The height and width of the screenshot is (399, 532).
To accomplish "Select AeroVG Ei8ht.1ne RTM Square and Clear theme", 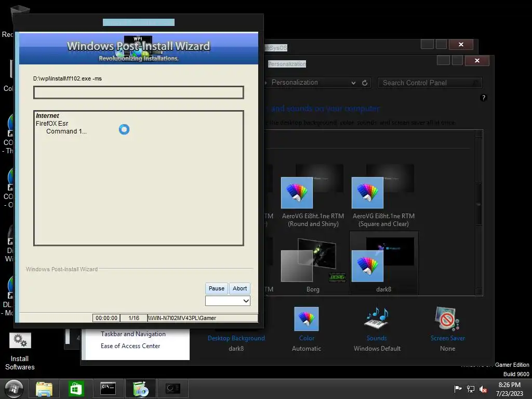I will [383, 196].
